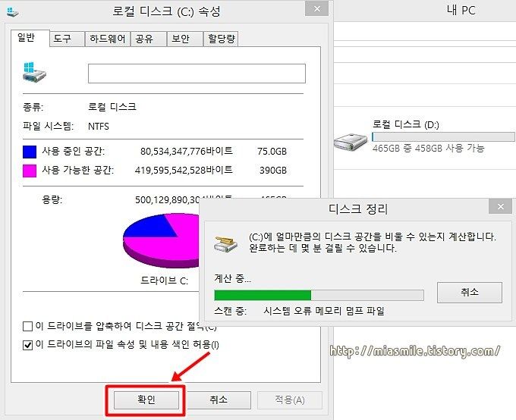Click the drive C: pie chart
The width and height of the screenshot is (516, 420).
(161, 240)
